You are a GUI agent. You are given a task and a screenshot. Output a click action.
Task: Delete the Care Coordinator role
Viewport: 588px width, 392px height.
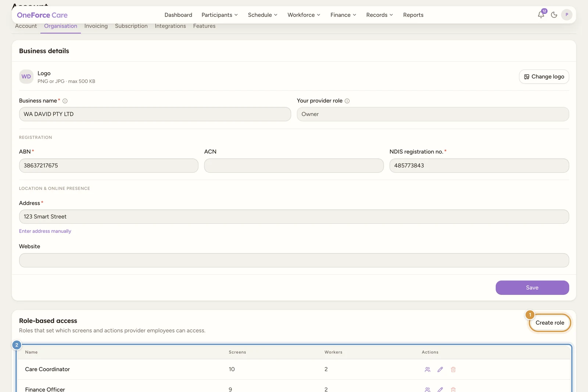(x=453, y=370)
